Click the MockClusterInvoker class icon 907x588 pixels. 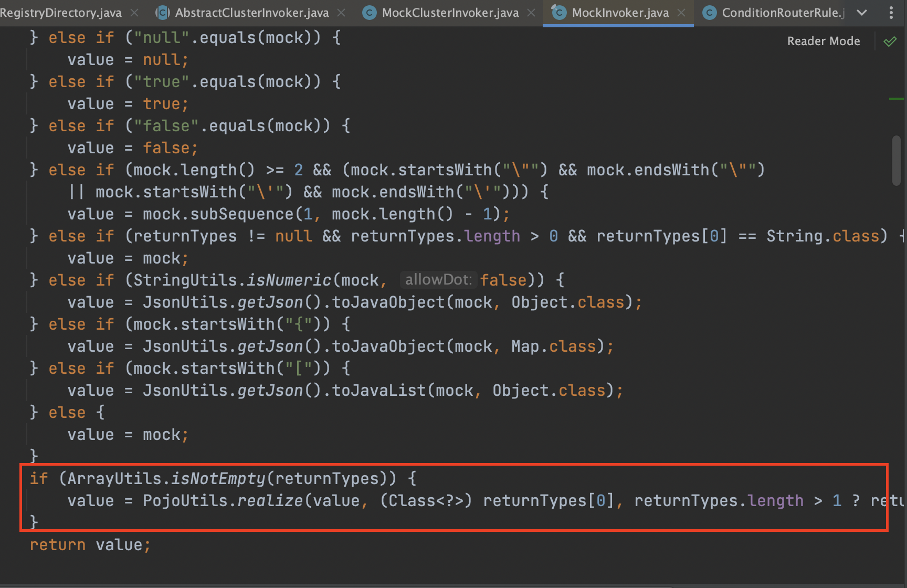[x=370, y=13]
